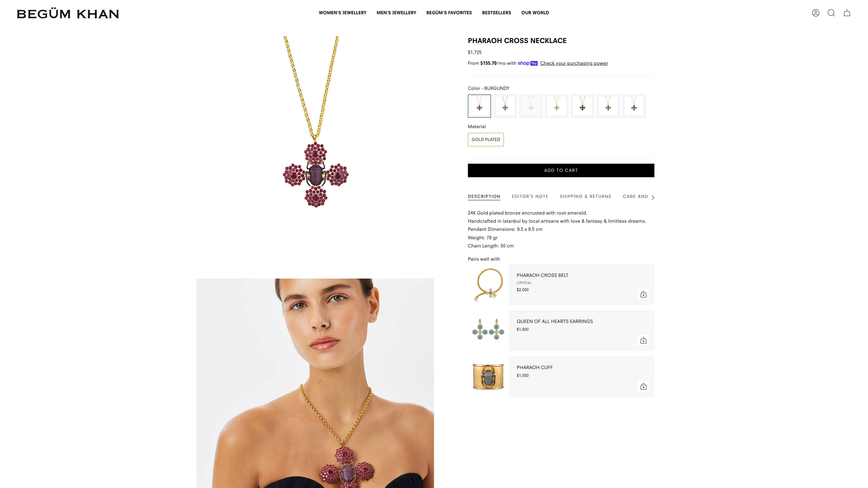Open the account profile icon
Image resolution: width=868 pixels, height=488 pixels.
coord(815,13)
